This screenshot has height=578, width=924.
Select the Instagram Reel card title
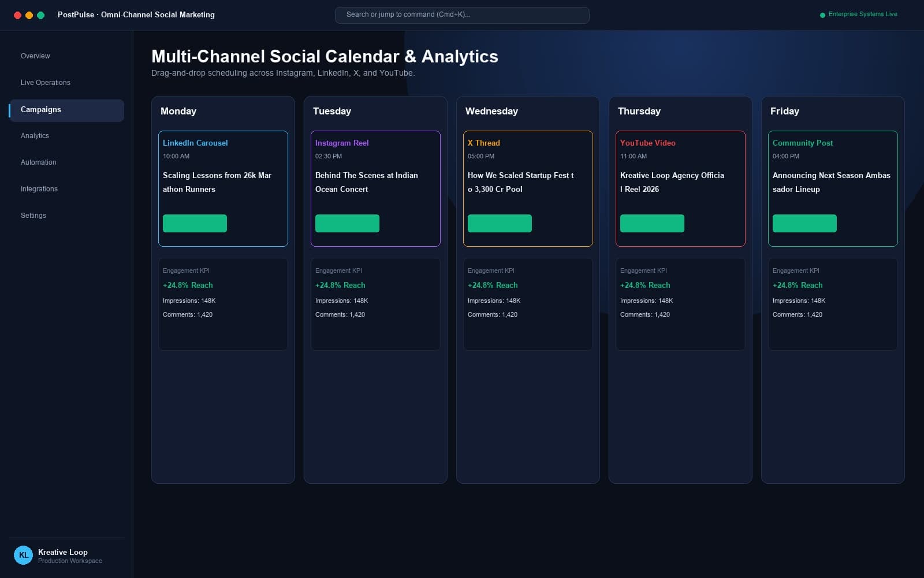[342, 143]
